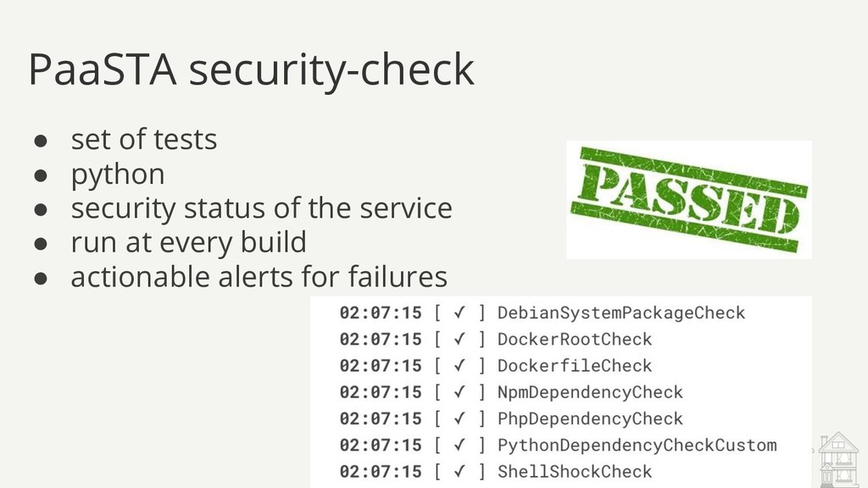Click the timestamp on the DebianSystemPackageCheck row
The width and height of the screenshot is (868, 488).
click(381, 313)
